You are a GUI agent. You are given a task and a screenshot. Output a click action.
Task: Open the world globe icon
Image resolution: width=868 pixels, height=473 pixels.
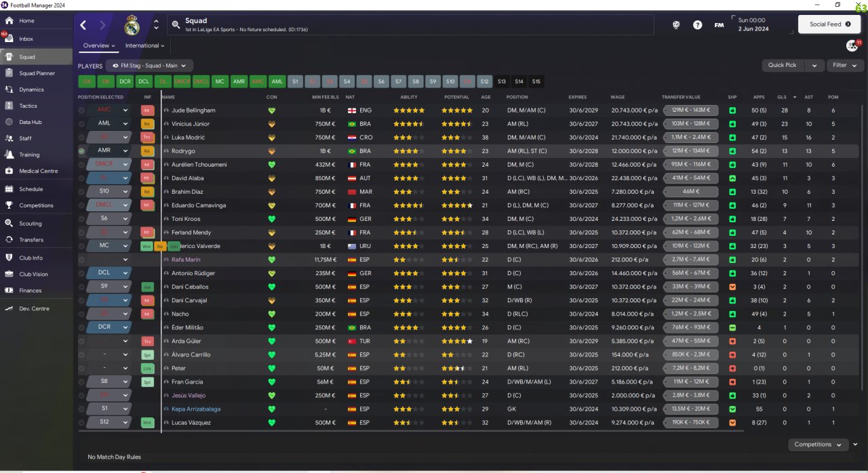pos(676,25)
